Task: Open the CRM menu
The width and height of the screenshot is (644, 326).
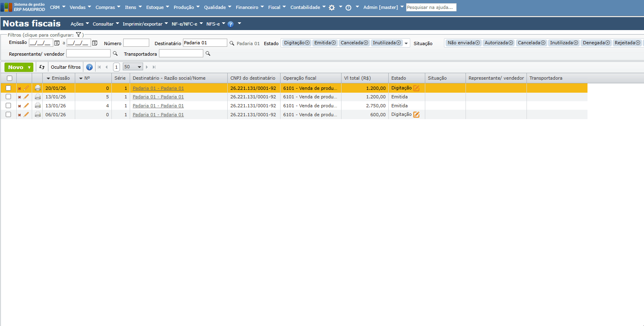Action: [x=57, y=7]
